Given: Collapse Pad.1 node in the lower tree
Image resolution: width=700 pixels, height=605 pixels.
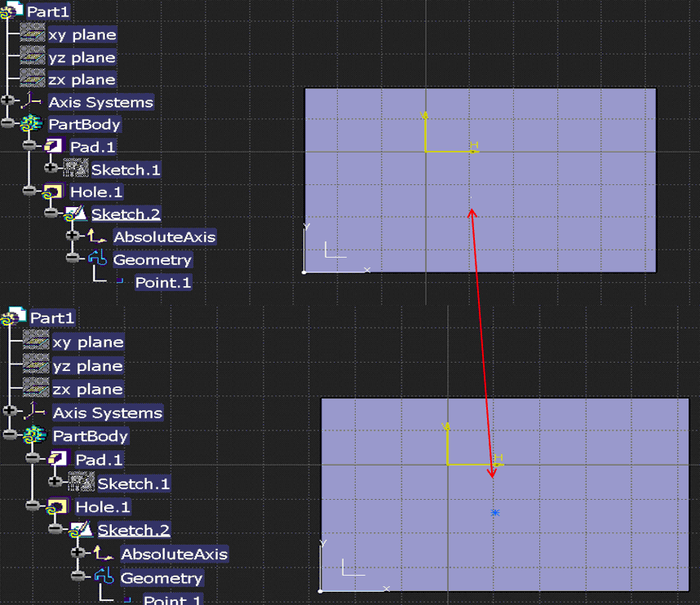Looking at the screenshot, I should [x=32, y=457].
